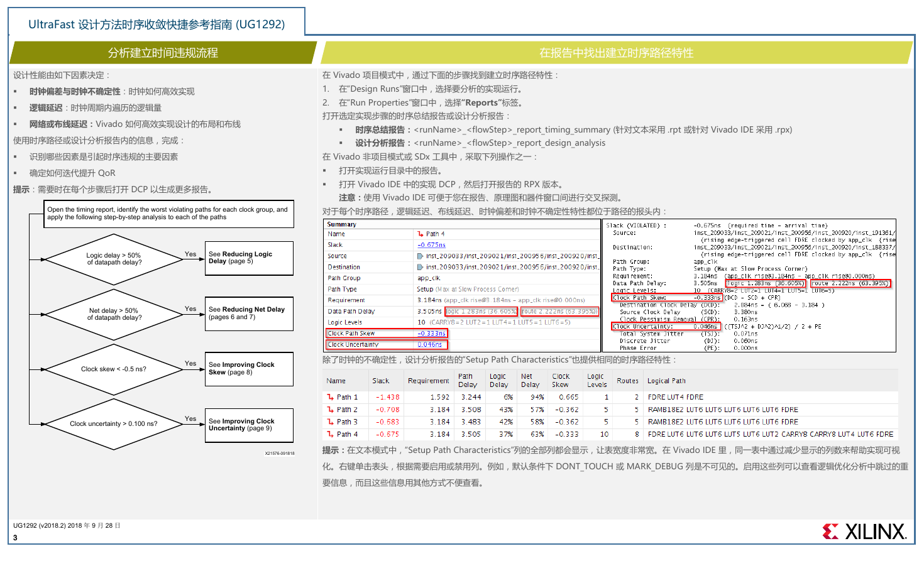Screen dimensions: 924x561
Task: Click the '在报告中找出建立时序路径特性' section banner
Action: click(617, 53)
